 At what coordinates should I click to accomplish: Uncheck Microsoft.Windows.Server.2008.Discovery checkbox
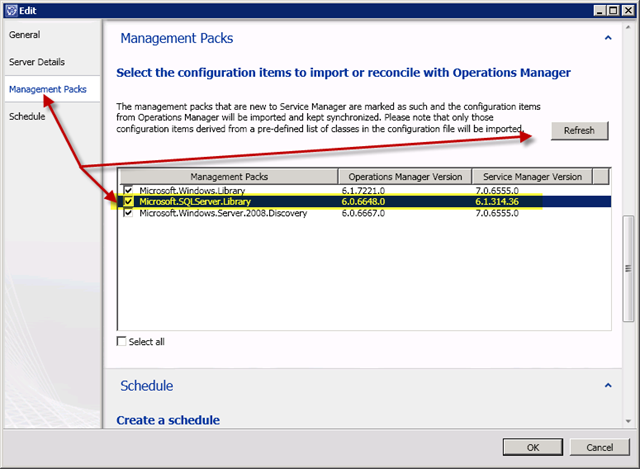coord(126,212)
